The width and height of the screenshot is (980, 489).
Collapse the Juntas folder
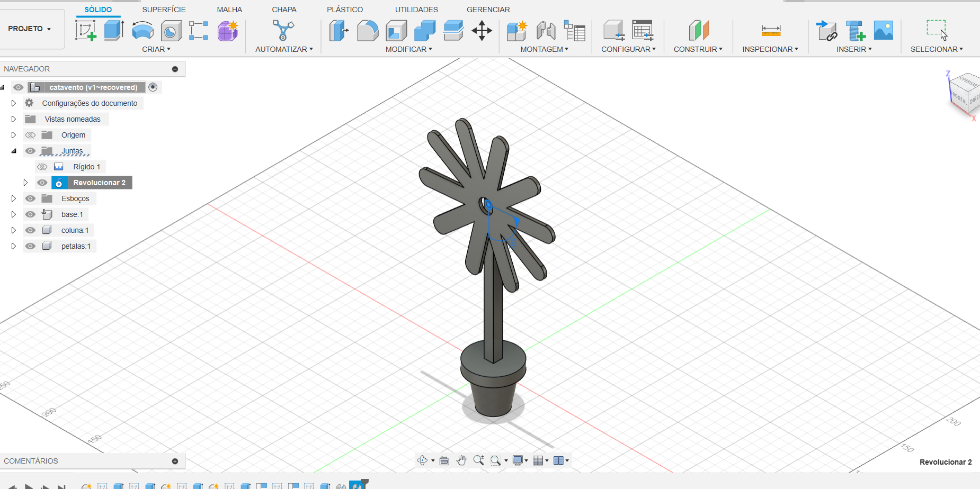[14, 151]
